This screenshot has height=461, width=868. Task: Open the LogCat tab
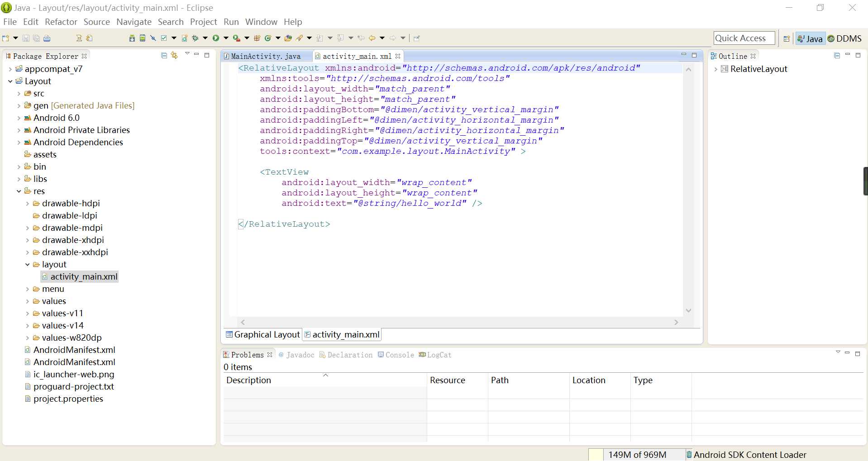click(435, 355)
